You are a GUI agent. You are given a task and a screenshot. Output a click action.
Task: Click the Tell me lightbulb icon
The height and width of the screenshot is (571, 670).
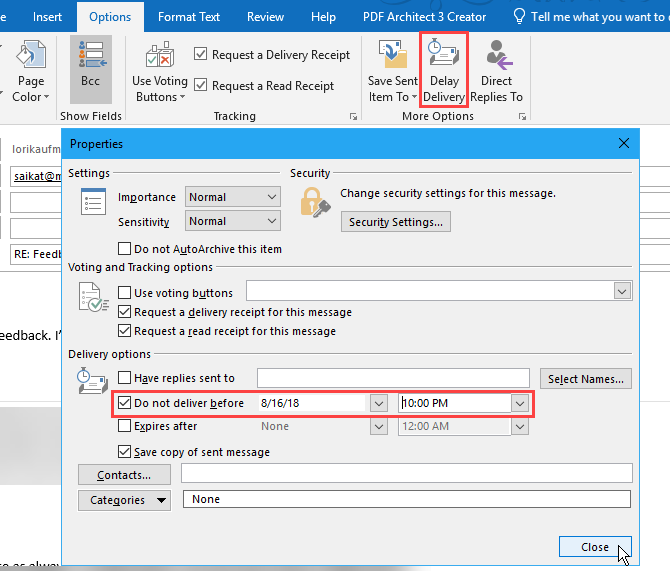point(519,17)
